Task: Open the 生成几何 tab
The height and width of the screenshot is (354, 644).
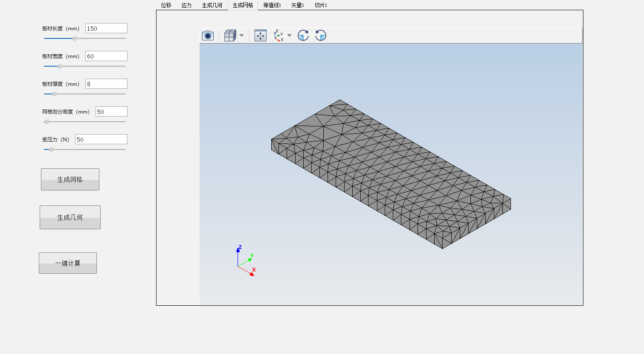Action: (x=212, y=5)
